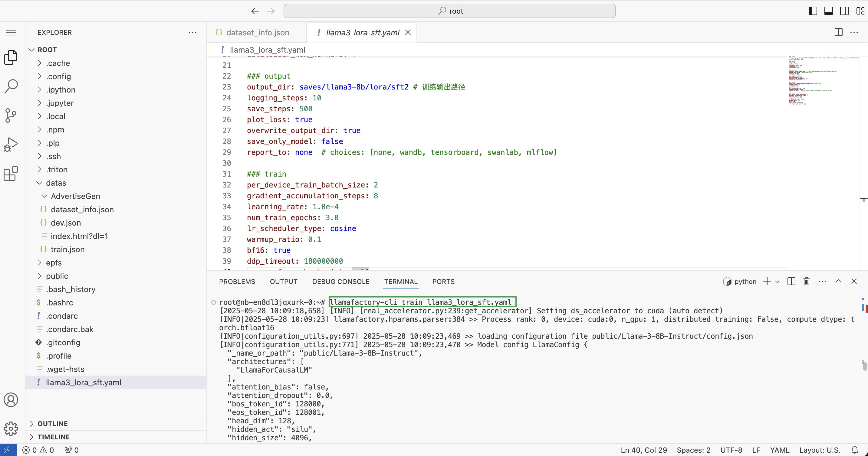Image resolution: width=868 pixels, height=456 pixels.
Task: Open the Explorer view in activity bar
Action: click(11, 57)
